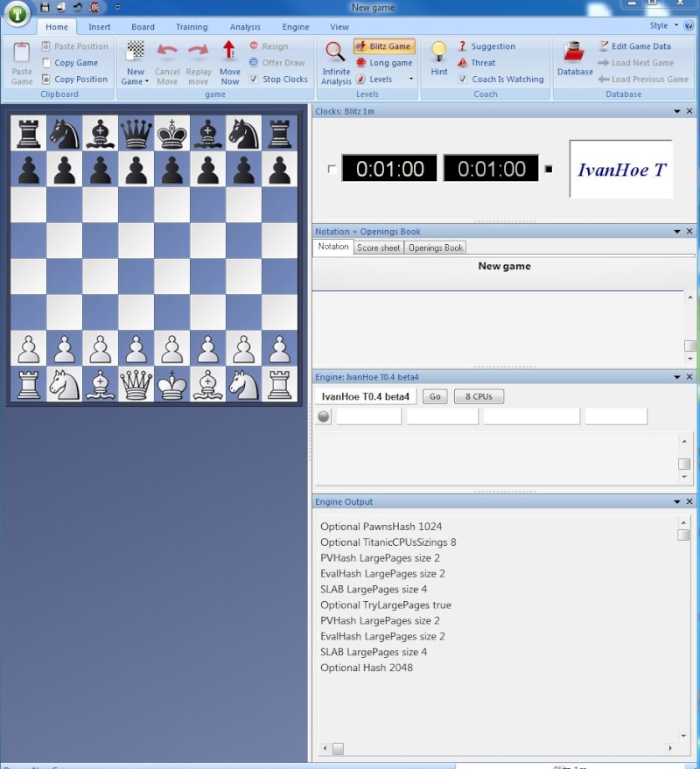The width and height of the screenshot is (700, 769).
Task: Open the Engine ribbon tab
Action: click(x=296, y=27)
